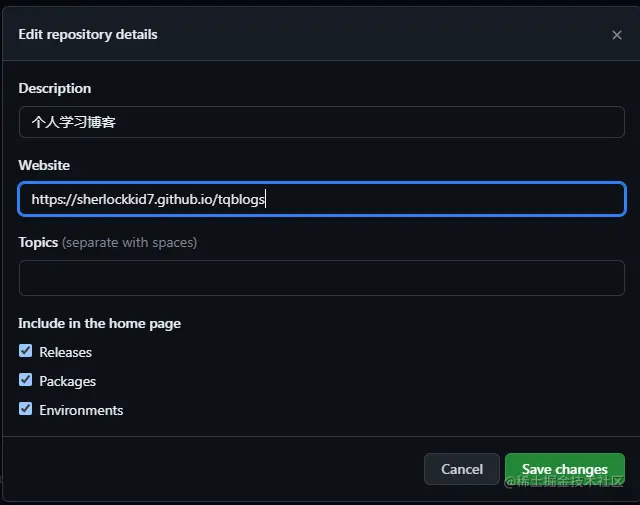Save changes to repository details
The width and height of the screenshot is (640, 505).
[565, 469]
